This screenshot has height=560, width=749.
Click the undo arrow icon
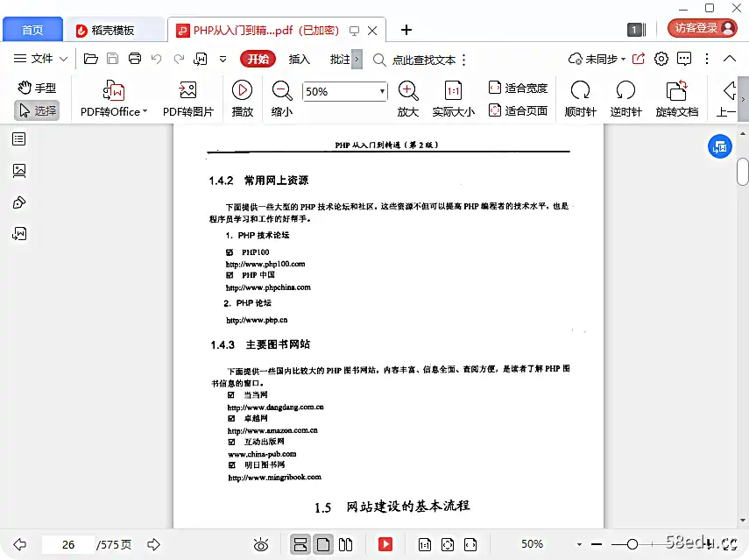click(x=156, y=59)
